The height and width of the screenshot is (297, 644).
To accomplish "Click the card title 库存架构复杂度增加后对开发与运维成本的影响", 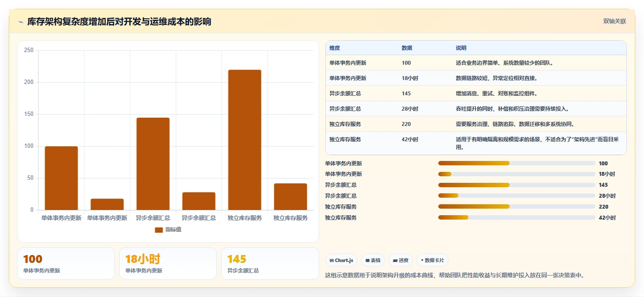I will (x=119, y=21).
